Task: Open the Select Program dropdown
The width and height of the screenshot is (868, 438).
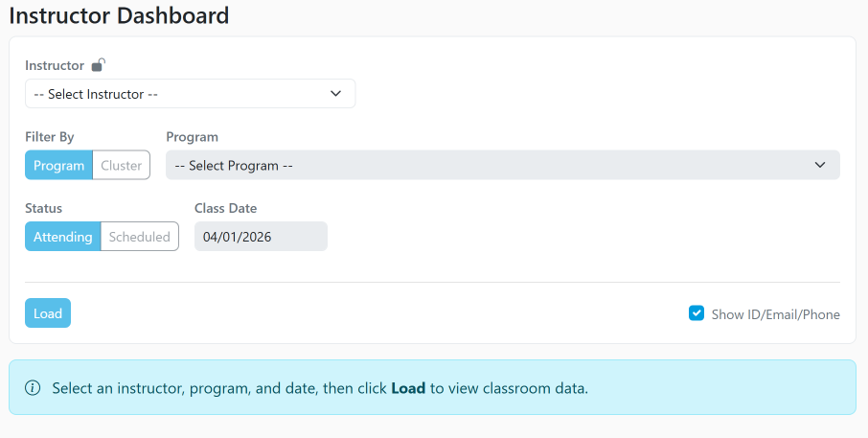Action: click(502, 165)
